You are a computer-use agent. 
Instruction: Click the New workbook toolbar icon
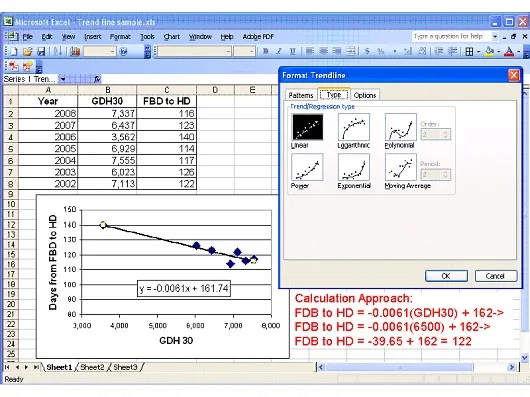pyautogui.click(x=14, y=51)
